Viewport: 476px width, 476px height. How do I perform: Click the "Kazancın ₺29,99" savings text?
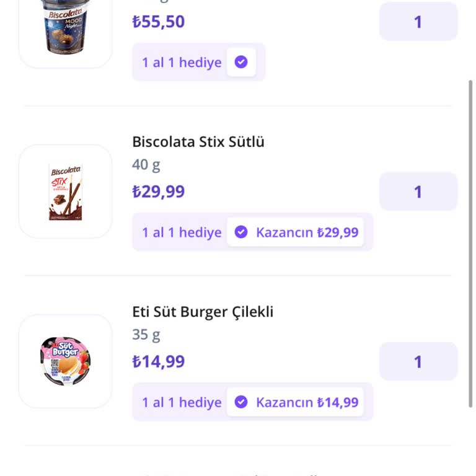[307, 232]
